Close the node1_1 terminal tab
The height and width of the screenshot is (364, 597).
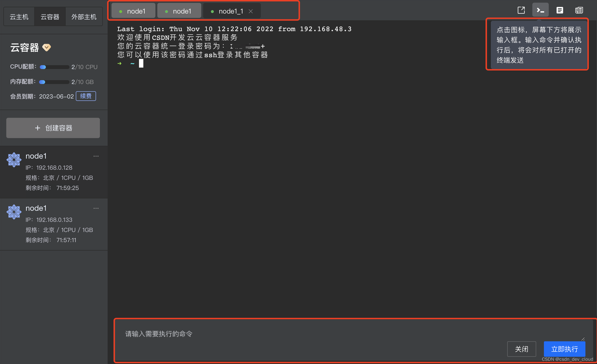pos(251,11)
